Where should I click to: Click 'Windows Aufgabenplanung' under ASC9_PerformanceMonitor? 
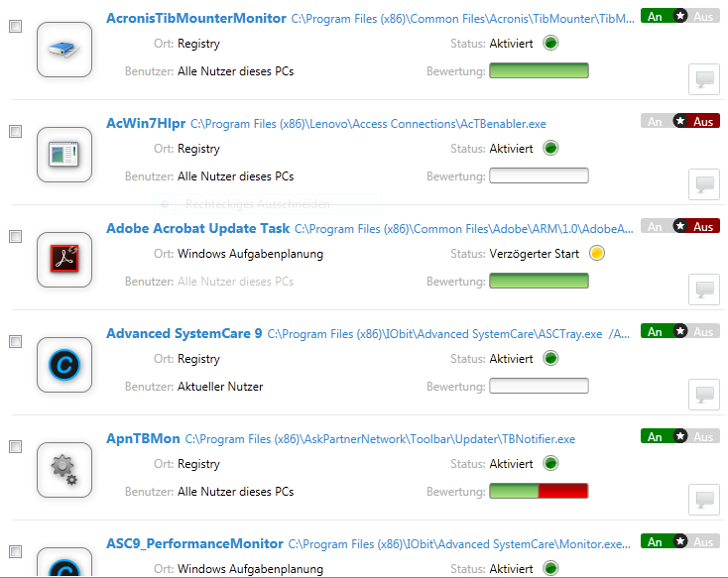click(250, 569)
